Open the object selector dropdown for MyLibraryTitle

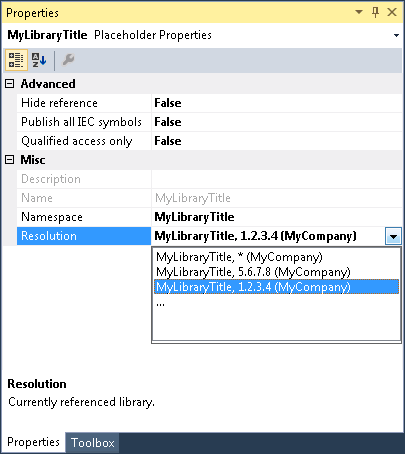pyautogui.click(x=396, y=35)
